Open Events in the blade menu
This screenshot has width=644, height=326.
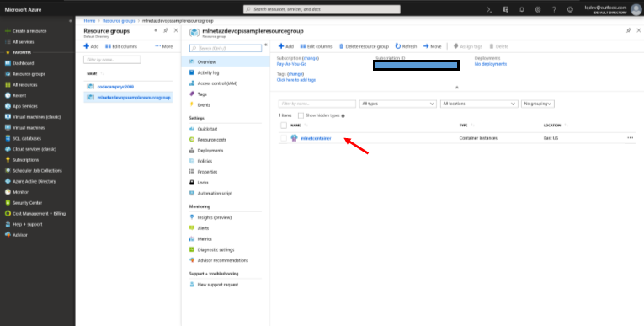click(204, 104)
